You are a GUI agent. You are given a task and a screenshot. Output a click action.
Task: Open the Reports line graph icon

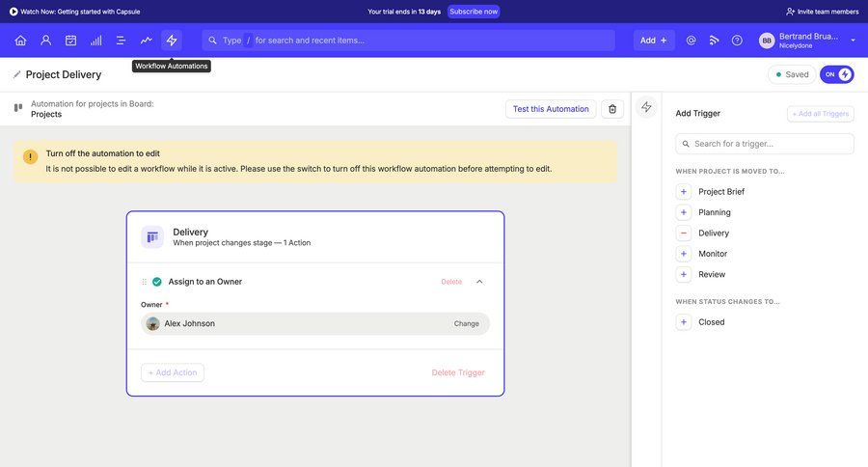(146, 41)
